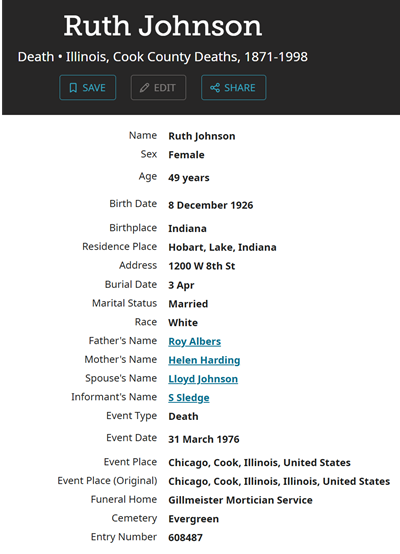The width and height of the screenshot is (400, 554).
Task: Click the Ruth Johnson page title
Action: point(163,26)
